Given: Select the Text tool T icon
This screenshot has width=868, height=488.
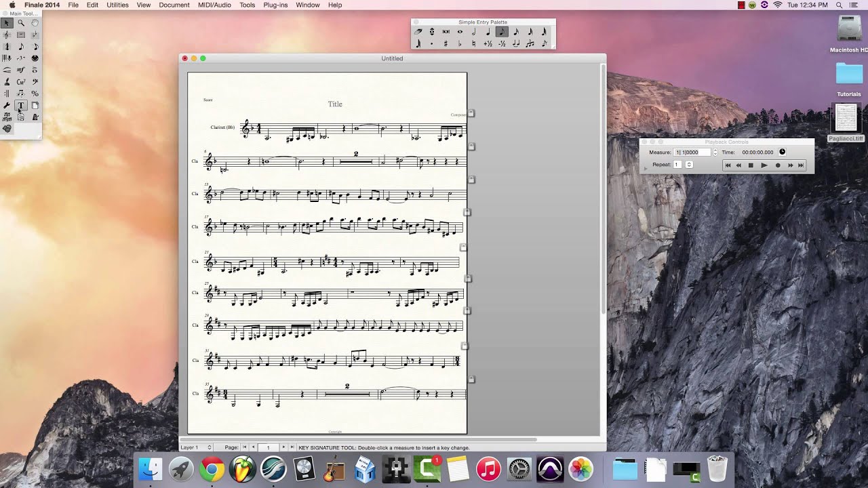Looking at the screenshot, I should pos(21,105).
